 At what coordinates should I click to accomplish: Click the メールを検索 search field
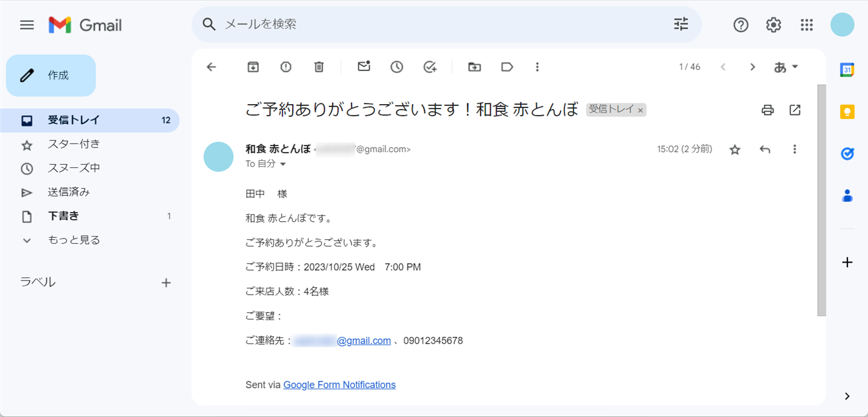439,25
